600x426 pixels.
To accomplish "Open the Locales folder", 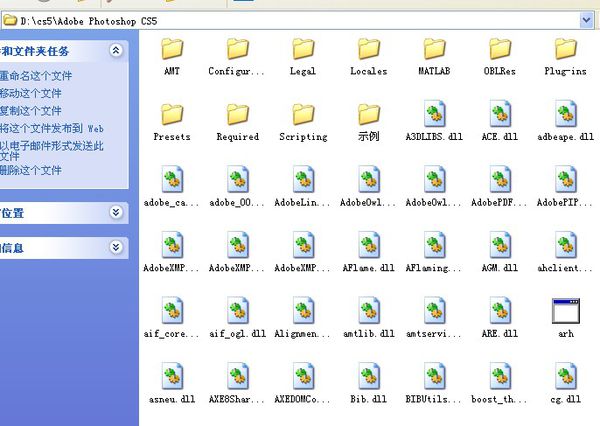I will click(368, 51).
